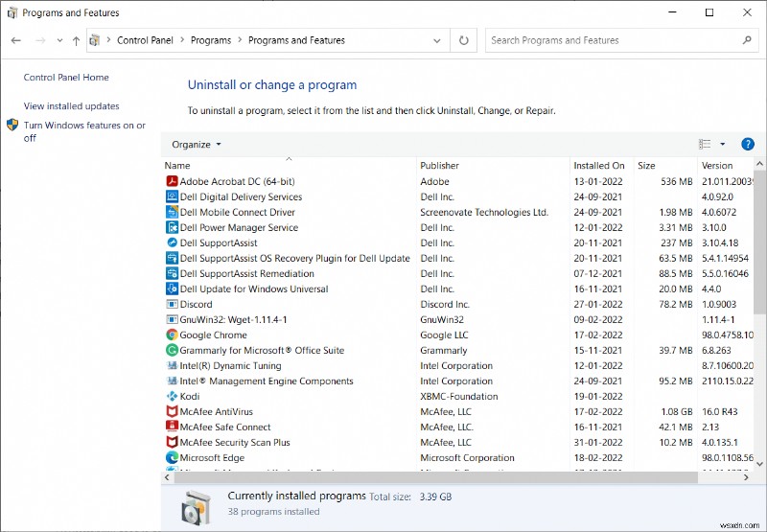Image resolution: width=767 pixels, height=532 pixels.
Task: Go back with the left arrow
Action: pyautogui.click(x=16, y=40)
